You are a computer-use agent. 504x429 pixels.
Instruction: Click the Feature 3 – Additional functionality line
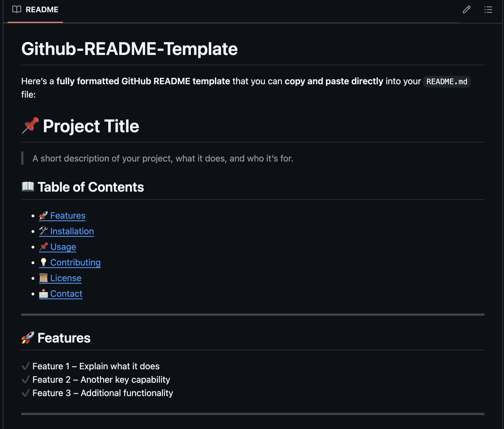click(103, 393)
